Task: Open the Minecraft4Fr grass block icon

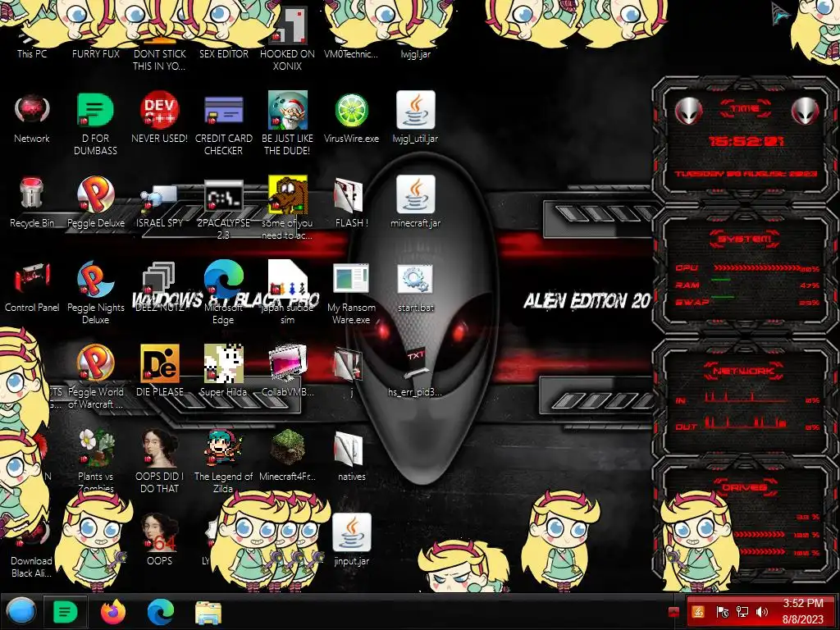Action: point(288,447)
